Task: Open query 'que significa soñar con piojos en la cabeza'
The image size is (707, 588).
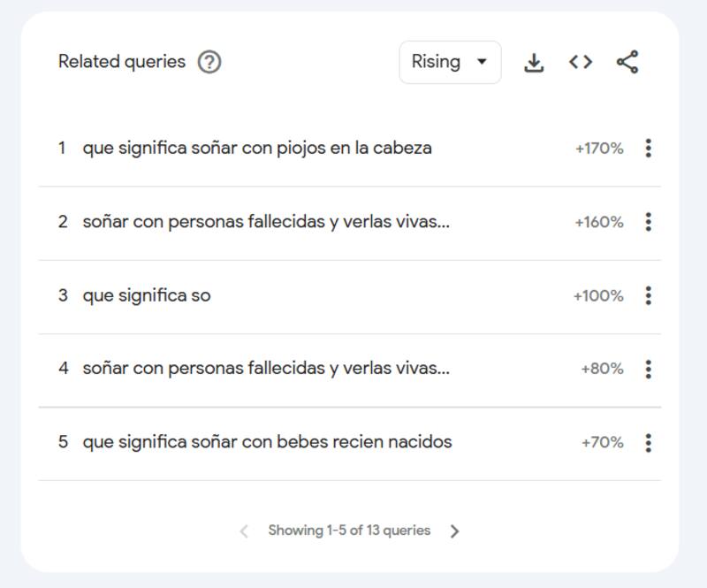Action: tap(257, 149)
